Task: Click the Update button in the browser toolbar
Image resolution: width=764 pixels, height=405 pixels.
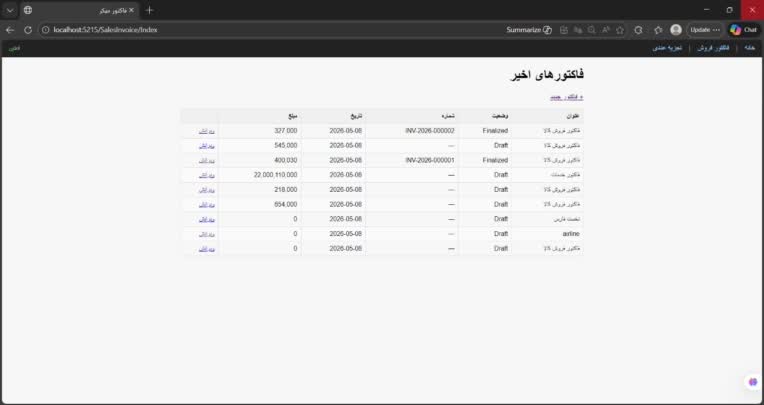Action: click(705, 30)
